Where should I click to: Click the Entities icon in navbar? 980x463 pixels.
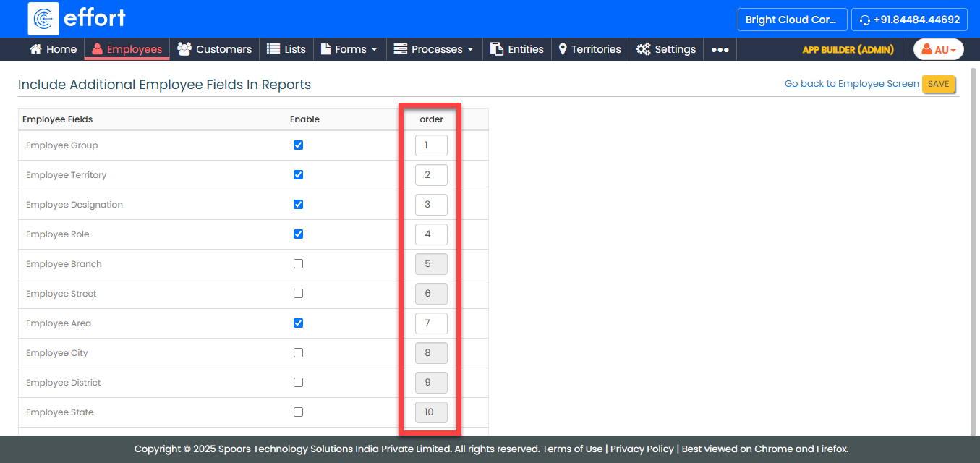click(497, 49)
